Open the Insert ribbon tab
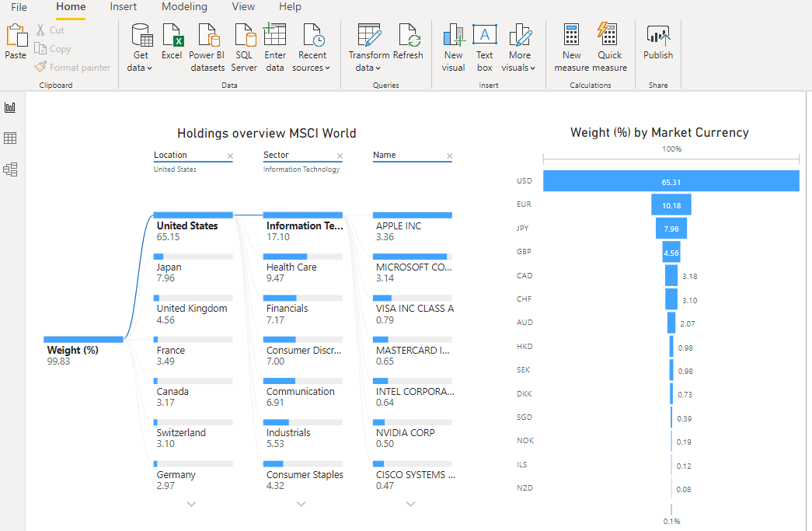 tap(124, 7)
